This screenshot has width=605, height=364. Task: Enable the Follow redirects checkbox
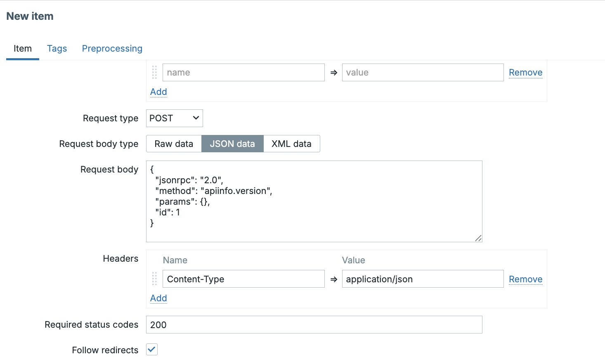(151, 349)
